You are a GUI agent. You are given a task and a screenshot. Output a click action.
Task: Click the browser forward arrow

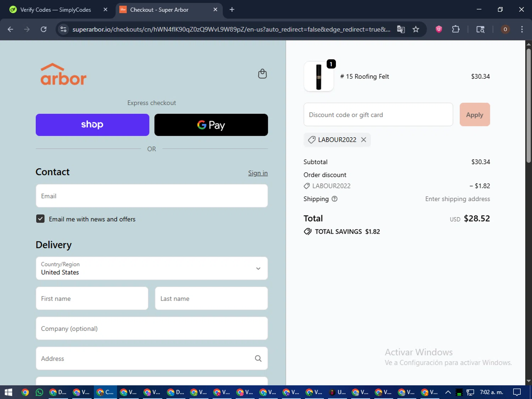click(27, 29)
